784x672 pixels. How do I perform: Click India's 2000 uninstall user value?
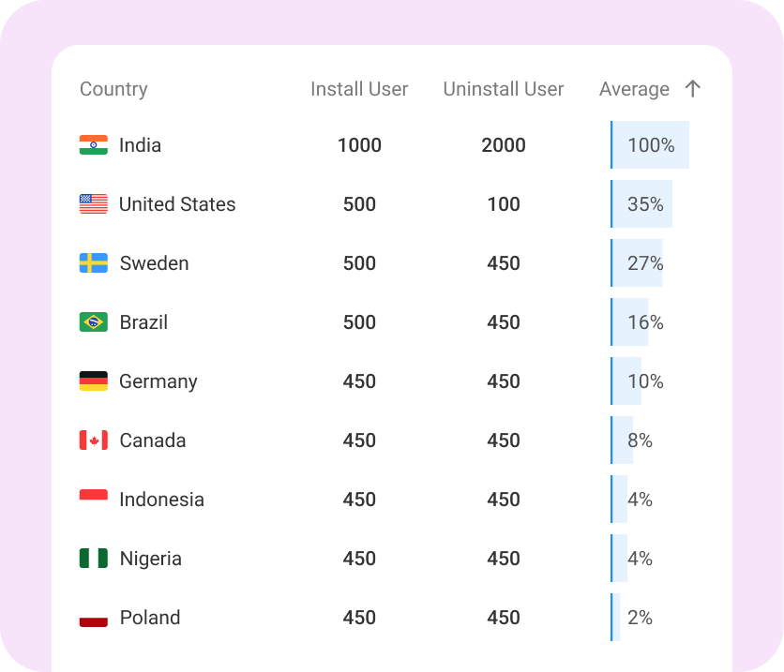504,145
